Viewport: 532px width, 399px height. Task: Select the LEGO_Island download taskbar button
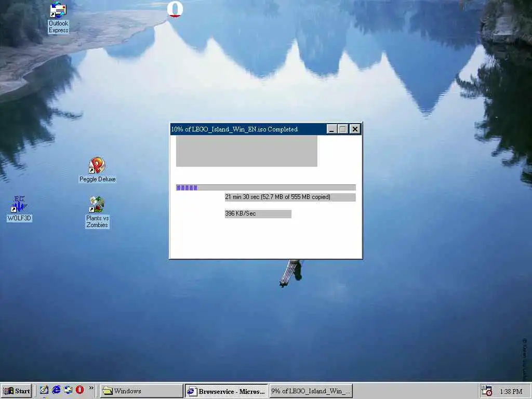pos(311,391)
